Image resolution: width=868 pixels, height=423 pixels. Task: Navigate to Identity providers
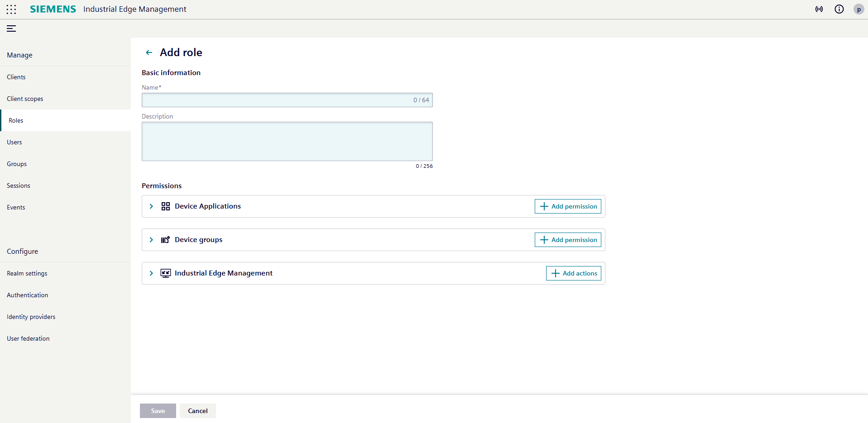(x=31, y=317)
